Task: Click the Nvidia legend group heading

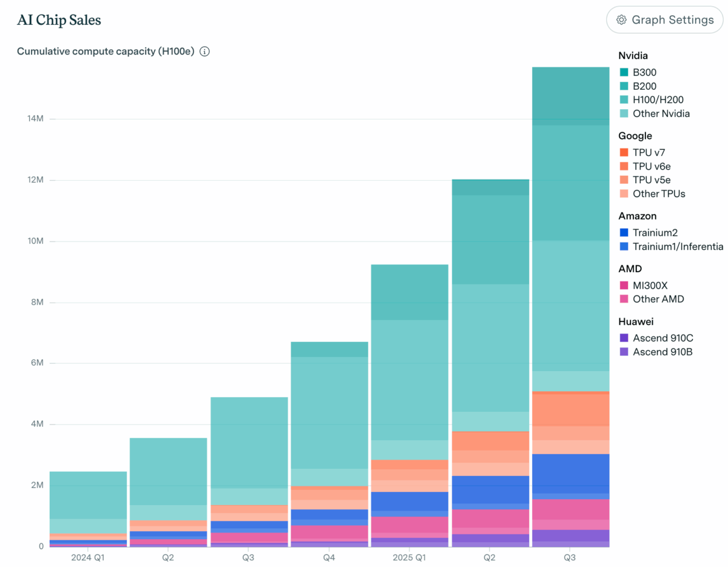Action: point(633,56)
